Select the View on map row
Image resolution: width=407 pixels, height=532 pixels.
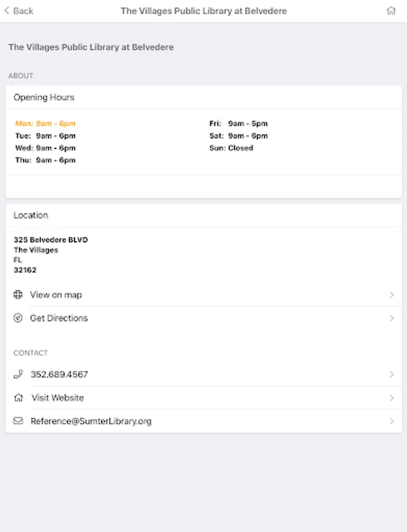(x=56, y=294)
